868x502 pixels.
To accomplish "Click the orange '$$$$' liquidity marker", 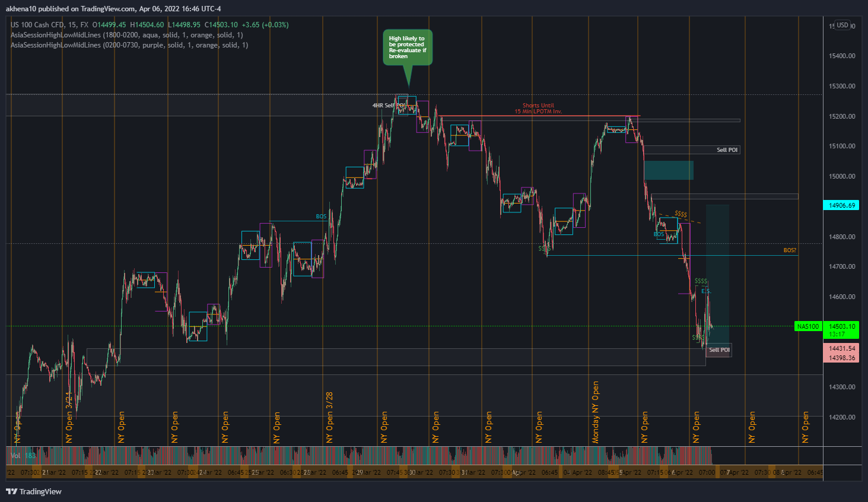I will point(681,214).
